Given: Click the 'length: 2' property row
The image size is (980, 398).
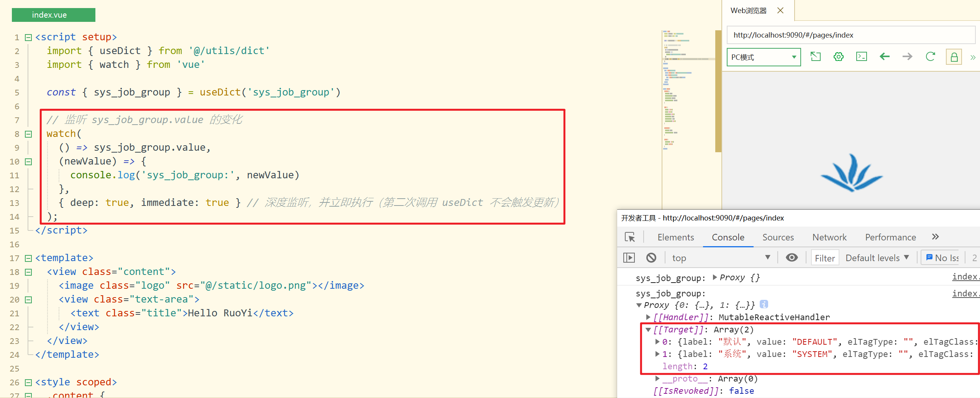Looking at the screenshot, I should [x=685, y=366].
